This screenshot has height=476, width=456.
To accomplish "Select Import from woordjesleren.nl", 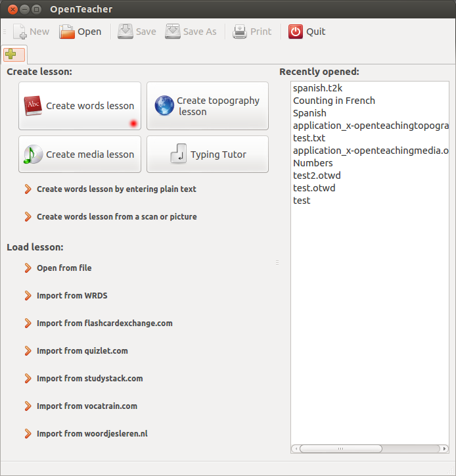I will 92,434.
